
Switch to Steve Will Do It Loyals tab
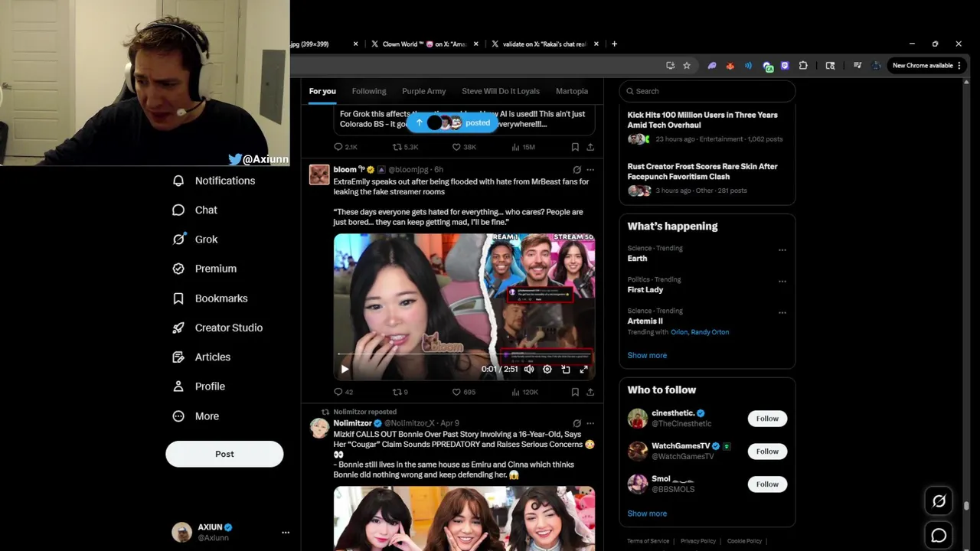tap(501, 91)
